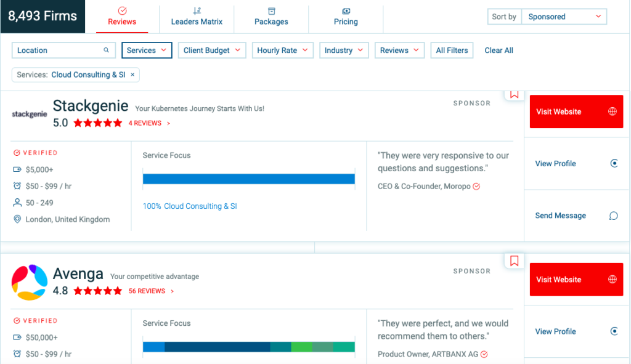Open the Avenga company name link
631x364 pixels.
[x=78, y=273]
